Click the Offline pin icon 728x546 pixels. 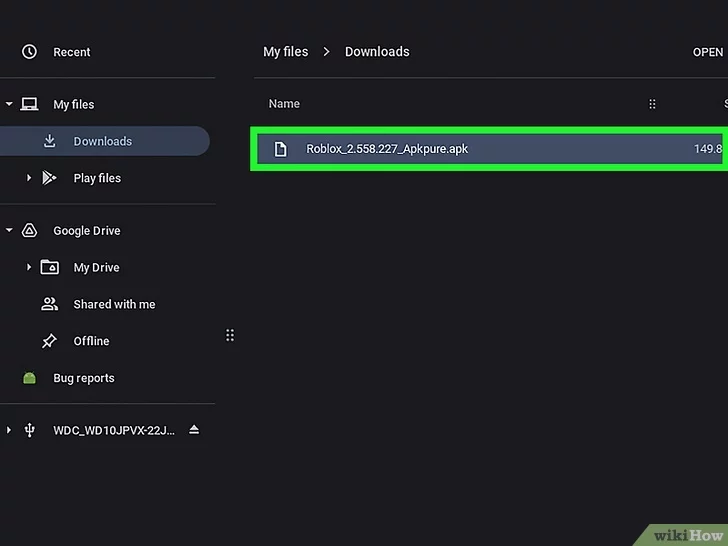(49, 341)
